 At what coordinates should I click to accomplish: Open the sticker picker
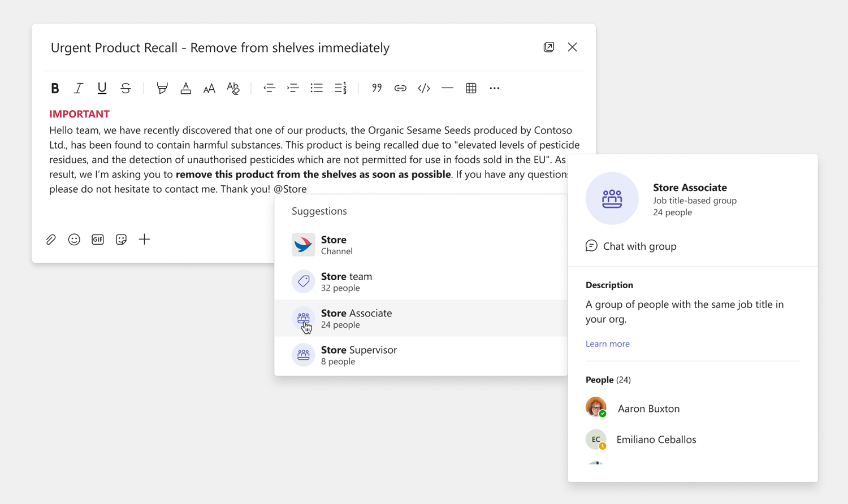[121, 240]
